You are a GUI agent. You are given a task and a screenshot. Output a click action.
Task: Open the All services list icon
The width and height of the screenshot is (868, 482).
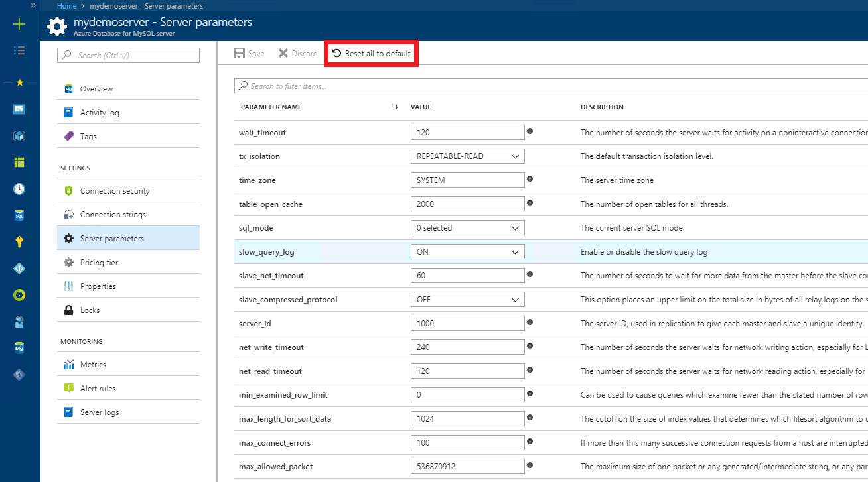(x=19, y=50)
